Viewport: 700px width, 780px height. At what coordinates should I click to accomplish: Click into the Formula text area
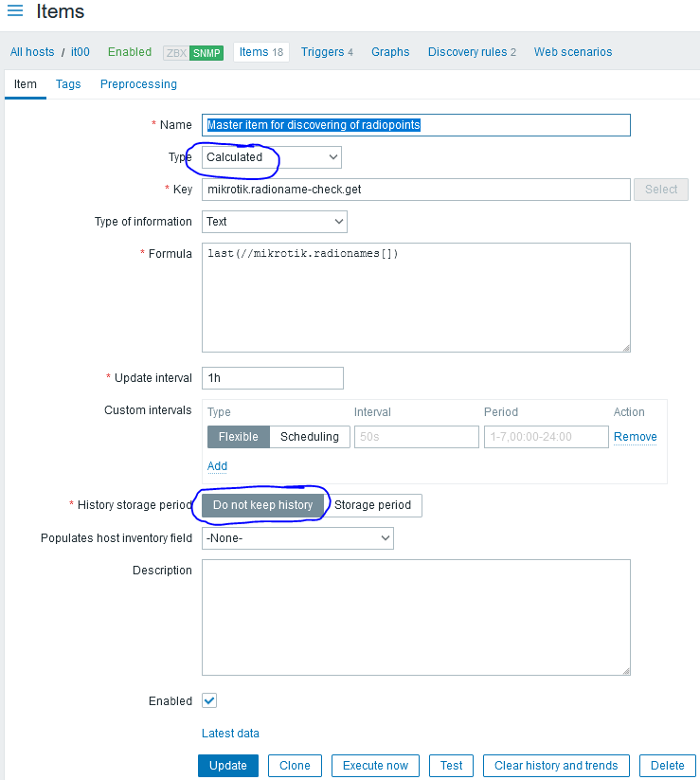point(416,298)
